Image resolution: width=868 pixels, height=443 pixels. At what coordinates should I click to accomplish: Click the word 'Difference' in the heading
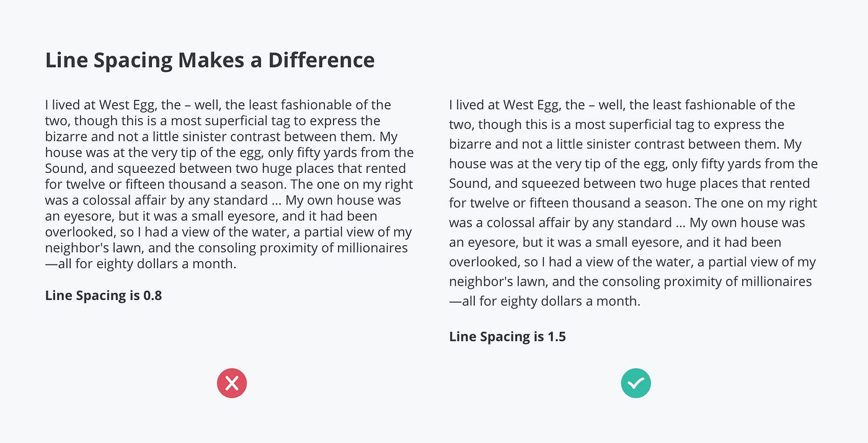(322, 61)
